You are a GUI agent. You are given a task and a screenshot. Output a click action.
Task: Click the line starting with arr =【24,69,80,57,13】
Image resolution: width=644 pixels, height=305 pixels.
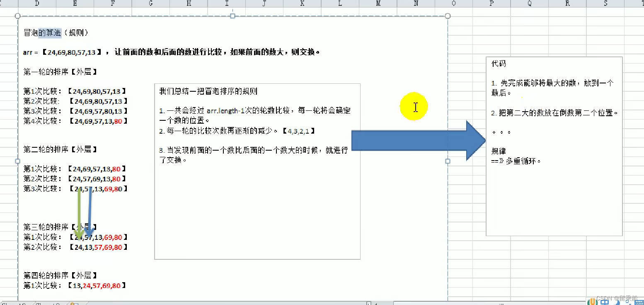[172, 52]
